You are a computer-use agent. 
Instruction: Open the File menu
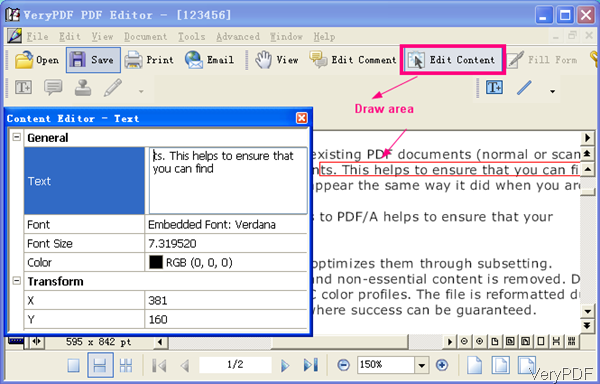pyautogui.click(x=38, y=37)
